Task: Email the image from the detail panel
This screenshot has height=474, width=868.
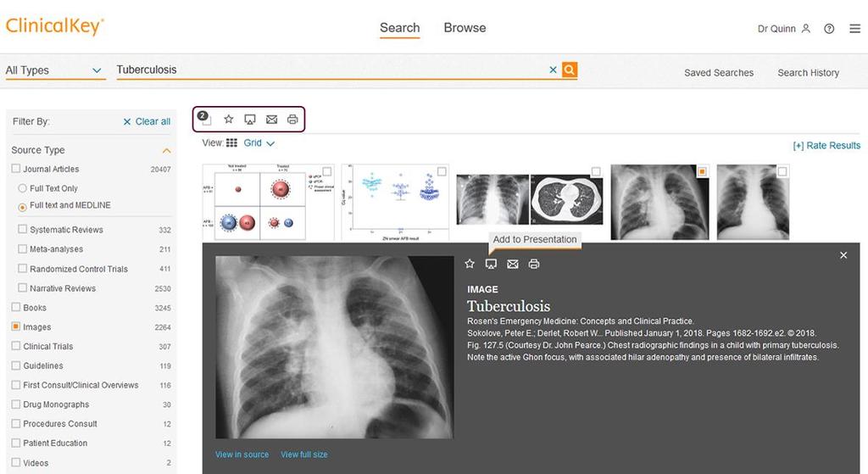Action: [513, 264]
